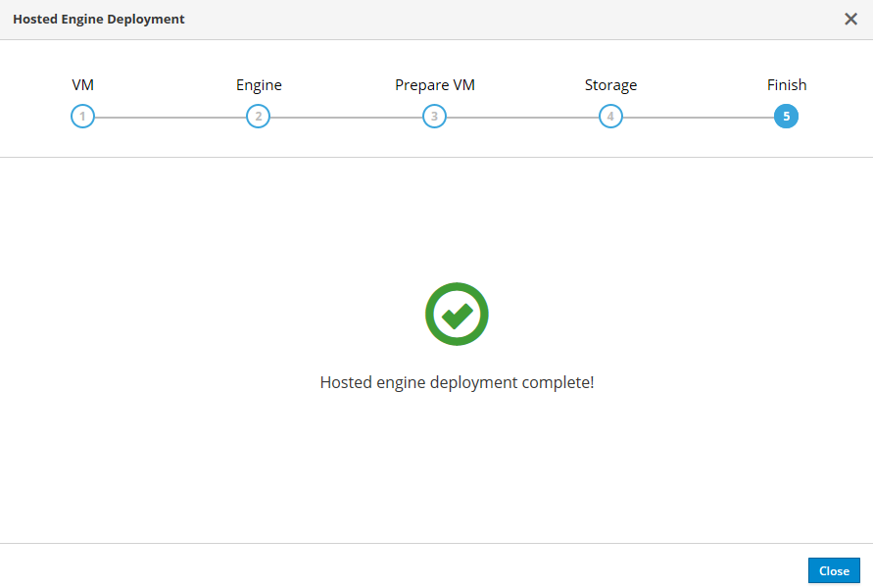Viewport: 873px width, 588px height.
Task: Click the connector line between steps 3 and 4
Action: pyautogui.click(x=522, y=118)
